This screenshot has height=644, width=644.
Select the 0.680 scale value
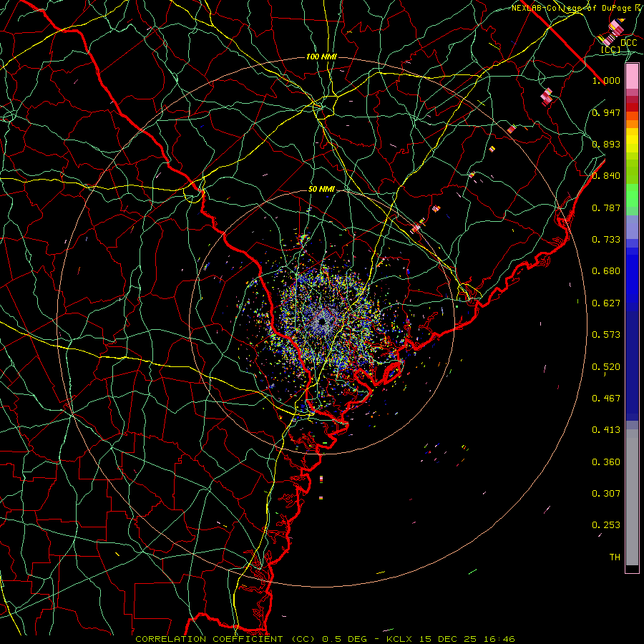(606, 271)
